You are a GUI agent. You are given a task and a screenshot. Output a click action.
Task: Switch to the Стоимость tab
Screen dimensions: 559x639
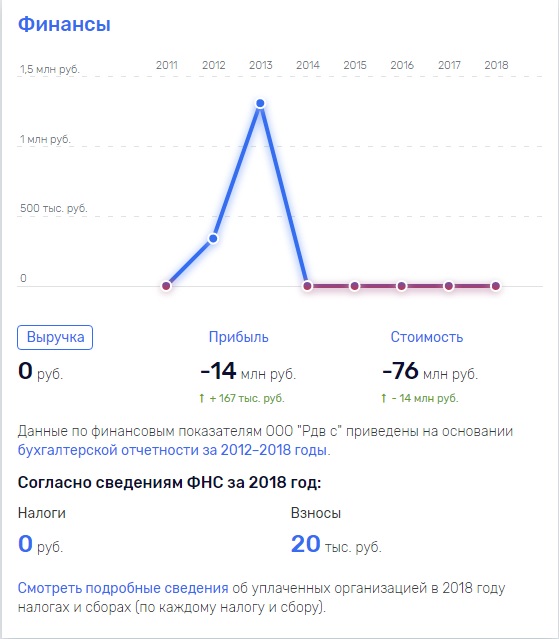pyautogui.click(x=427, y=337)
